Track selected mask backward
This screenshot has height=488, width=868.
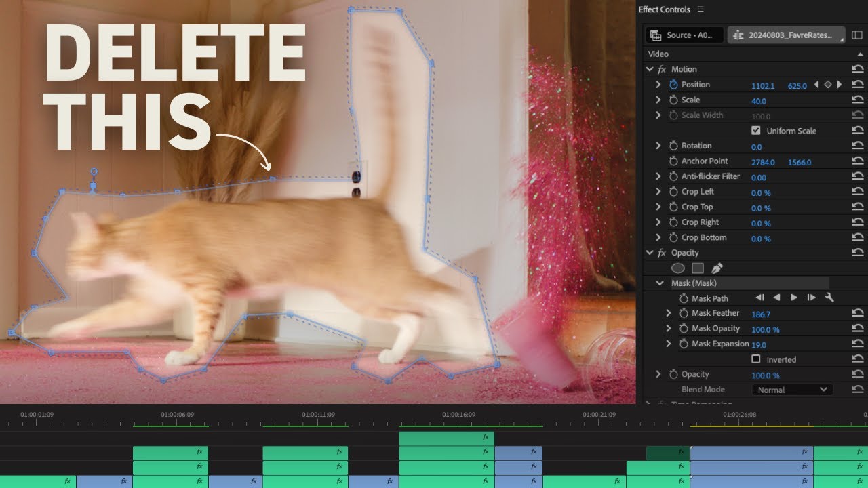pyautogui.click(x=777, y=298)
